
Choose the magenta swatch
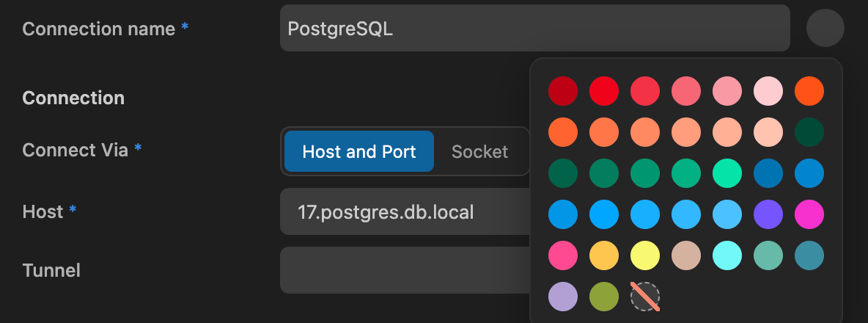809,214
